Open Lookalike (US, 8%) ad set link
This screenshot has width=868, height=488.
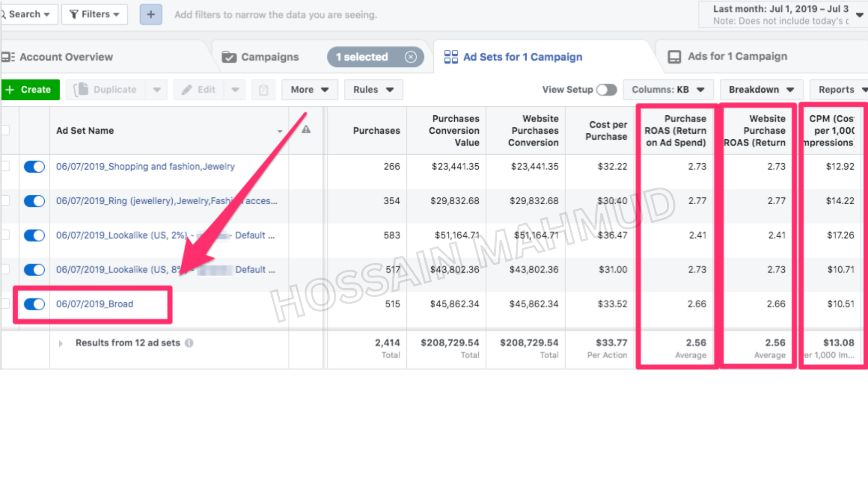pyautogui.click(x=165, y=270)
